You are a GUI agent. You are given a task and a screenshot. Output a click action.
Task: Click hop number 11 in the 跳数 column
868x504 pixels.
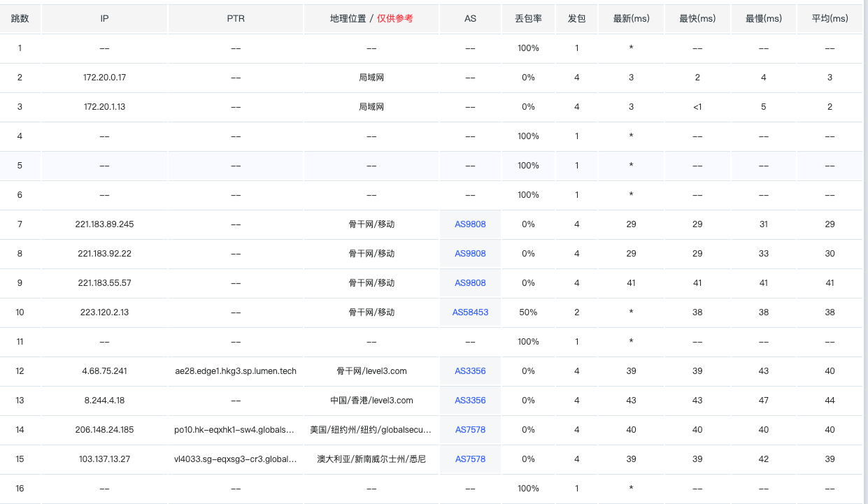coord(20,342)
